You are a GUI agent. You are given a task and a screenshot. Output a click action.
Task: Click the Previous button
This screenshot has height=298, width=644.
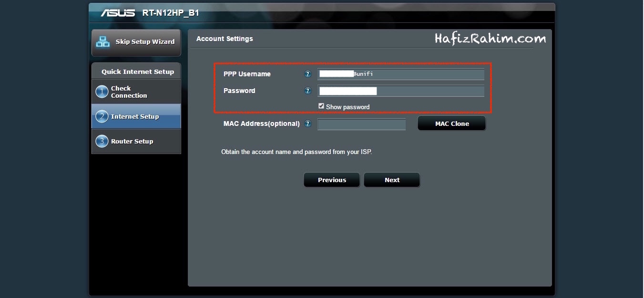[x=332, y=180]
